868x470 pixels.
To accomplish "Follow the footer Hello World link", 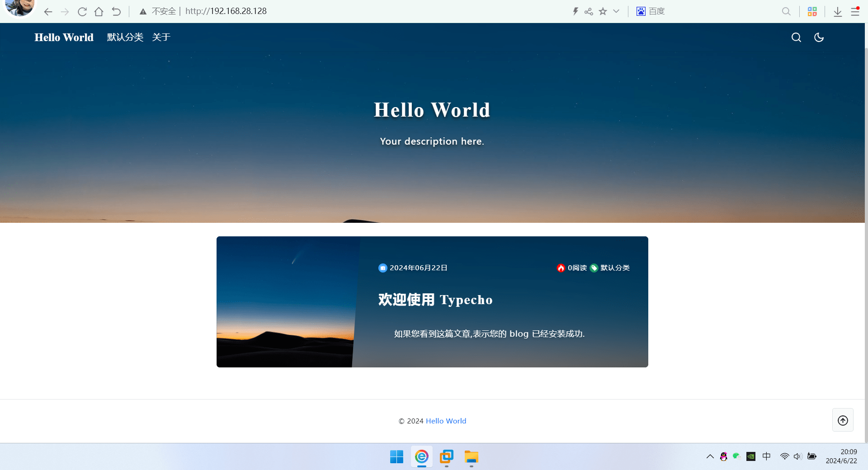I will 446,421.
